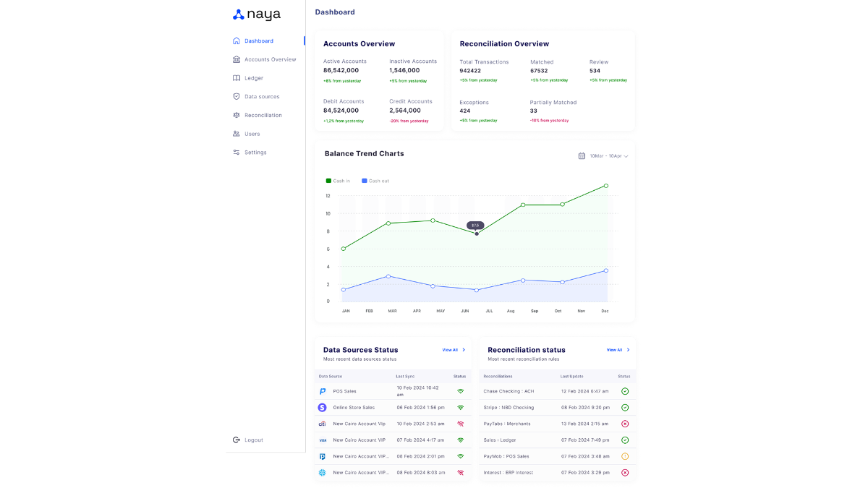Click the Users people icon
868x488 pixels.
(237, 134)
